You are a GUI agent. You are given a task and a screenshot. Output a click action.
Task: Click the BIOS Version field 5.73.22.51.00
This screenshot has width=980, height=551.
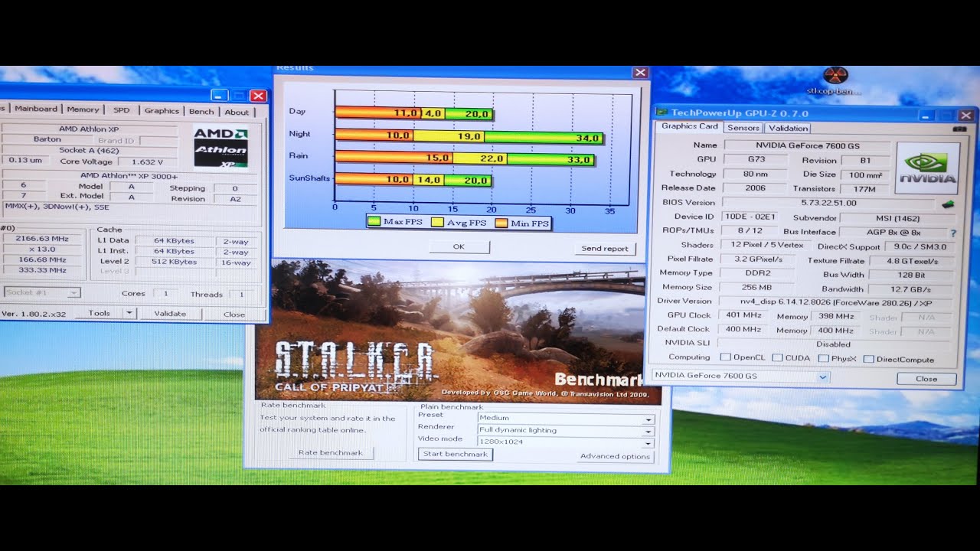click(x=830, y=203)
